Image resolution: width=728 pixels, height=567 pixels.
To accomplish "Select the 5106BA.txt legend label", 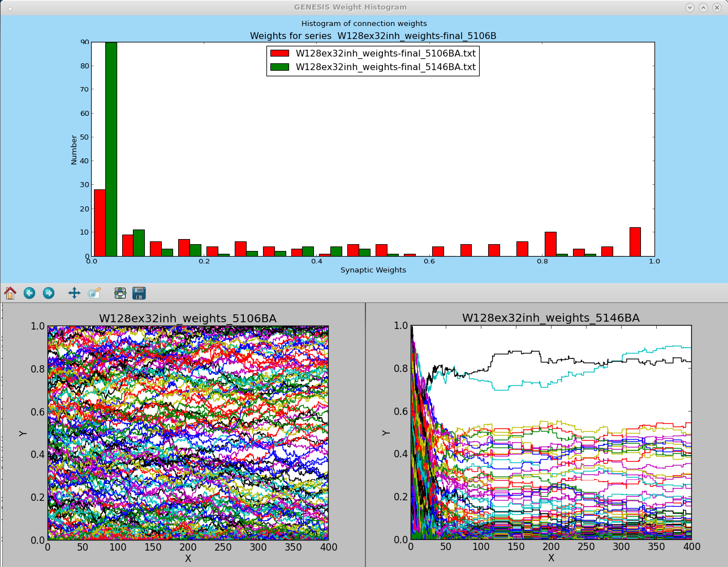I will [x=386, y=54].
